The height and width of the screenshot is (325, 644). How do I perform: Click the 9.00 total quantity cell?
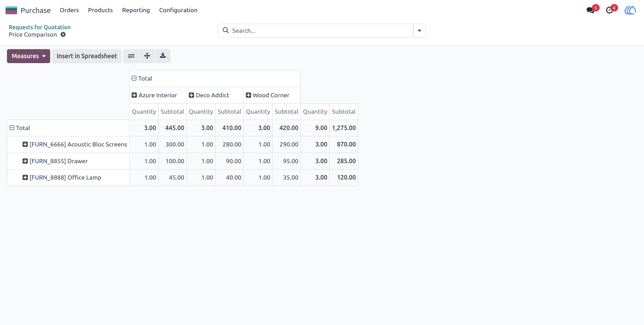pyautogui.click(x=315, y=128)
